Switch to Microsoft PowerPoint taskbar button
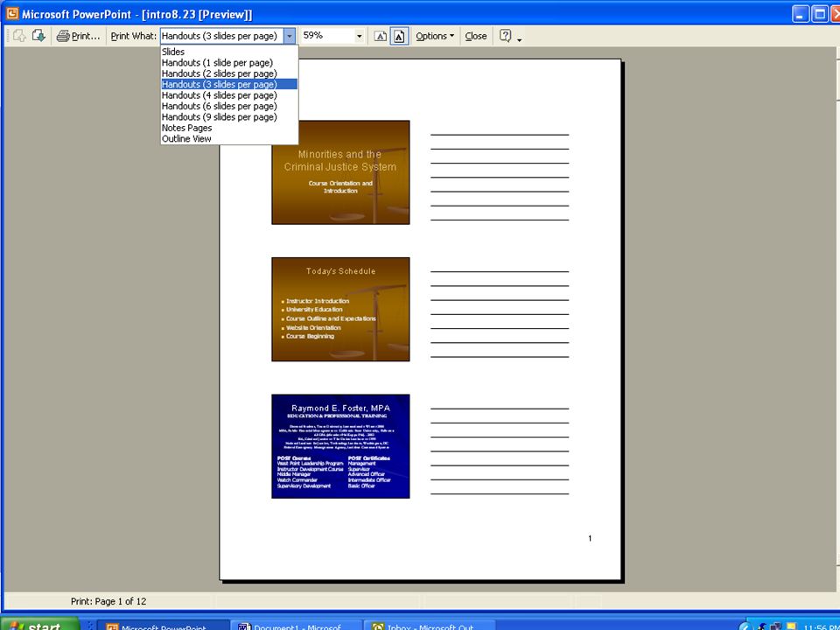Viewport: 840px width, 630px height. 163,626
